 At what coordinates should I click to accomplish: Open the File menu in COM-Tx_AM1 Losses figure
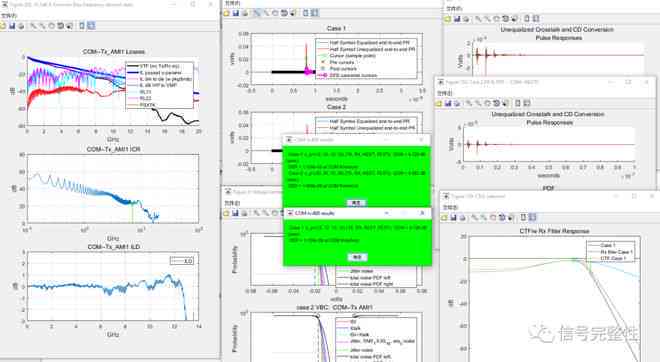point(8,16)
